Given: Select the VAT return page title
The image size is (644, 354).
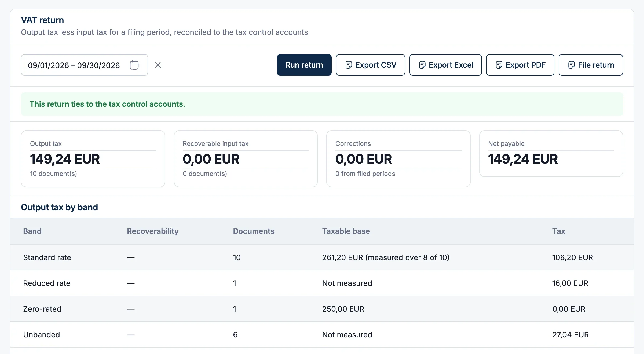Looking at the screenshot, I should pos(42,20).
